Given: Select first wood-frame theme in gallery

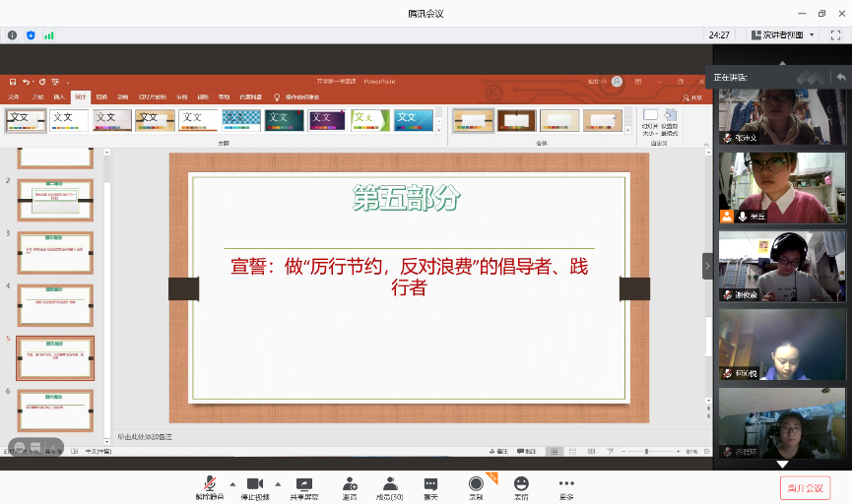Looking at the screenshot, I should (x=26, y=120).
